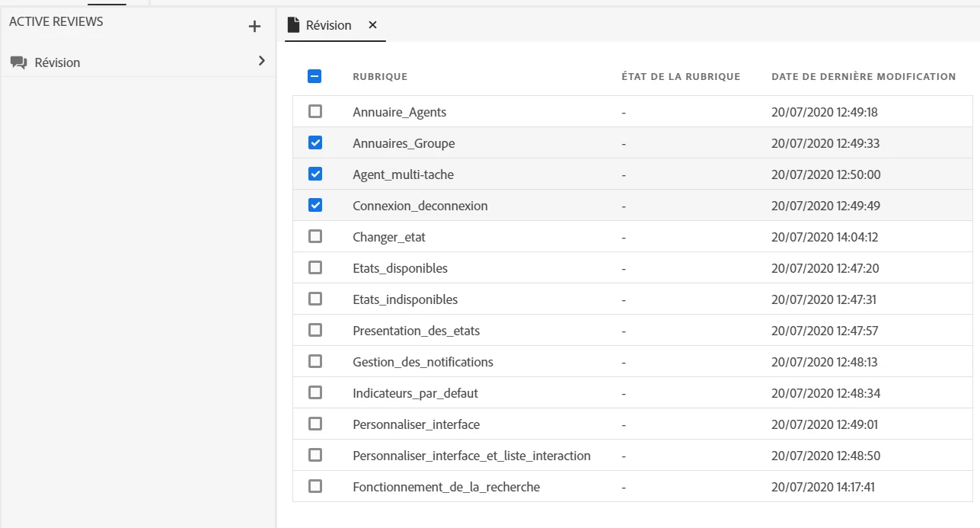This screenshot has height=528, width=980.
Task: Toggle the select-all header checkbox
Action: (314, 76)
